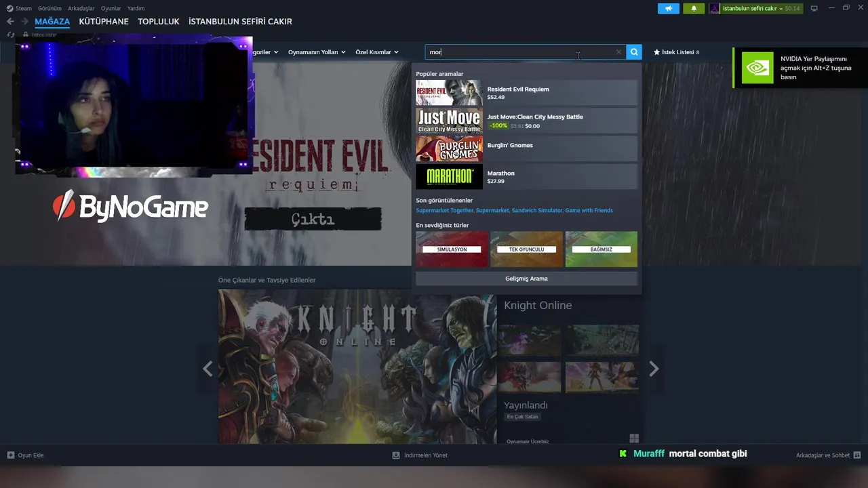Image resolution: width=868 pixels, height=488 pixels.
Task: Expand the Kategoriler dropdown
Action: coord(264,52)
